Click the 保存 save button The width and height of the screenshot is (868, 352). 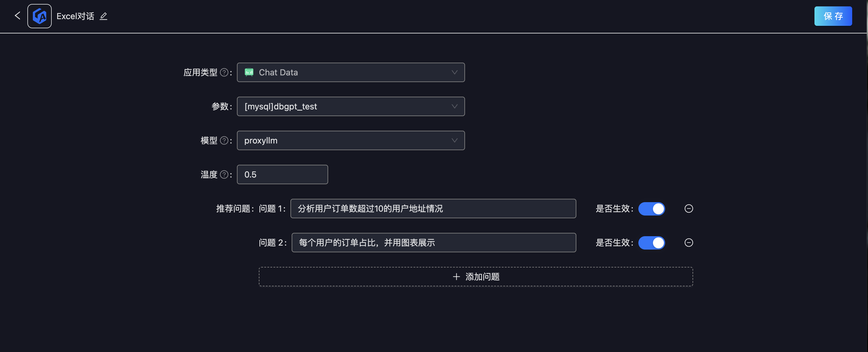[x=833, y=16]
